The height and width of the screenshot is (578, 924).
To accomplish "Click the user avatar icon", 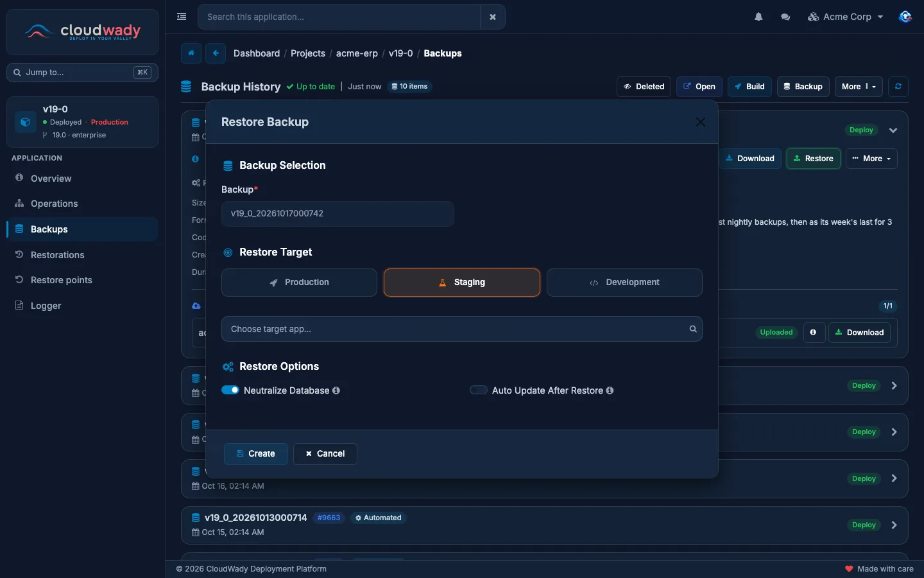I will tap(905, 17).
